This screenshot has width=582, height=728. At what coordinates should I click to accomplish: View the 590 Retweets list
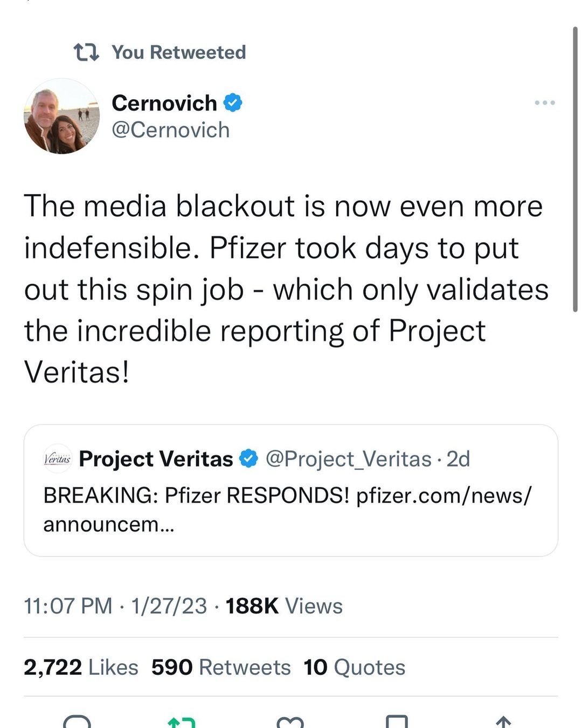pos(221,667)
